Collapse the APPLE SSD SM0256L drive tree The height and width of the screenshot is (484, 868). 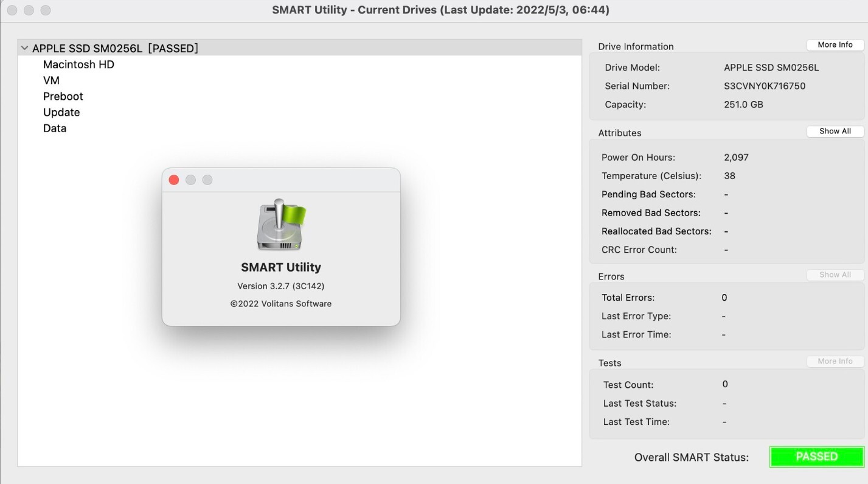click(24, 48)
